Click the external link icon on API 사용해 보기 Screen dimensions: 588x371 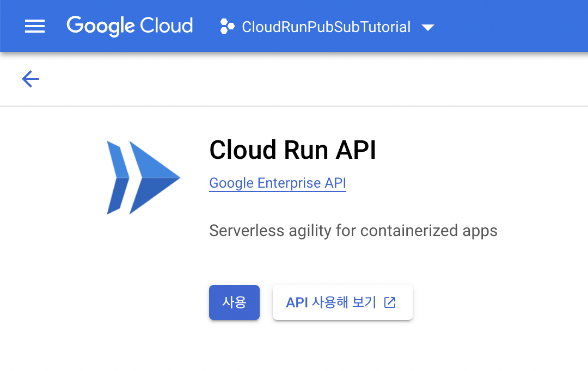coord(390,302)
